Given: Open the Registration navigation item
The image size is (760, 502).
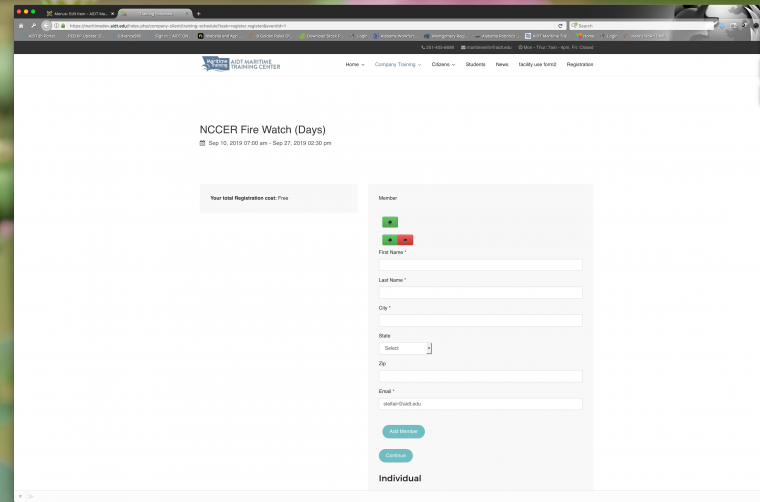Looking at the screenshot, I should (x=580, y=64).
